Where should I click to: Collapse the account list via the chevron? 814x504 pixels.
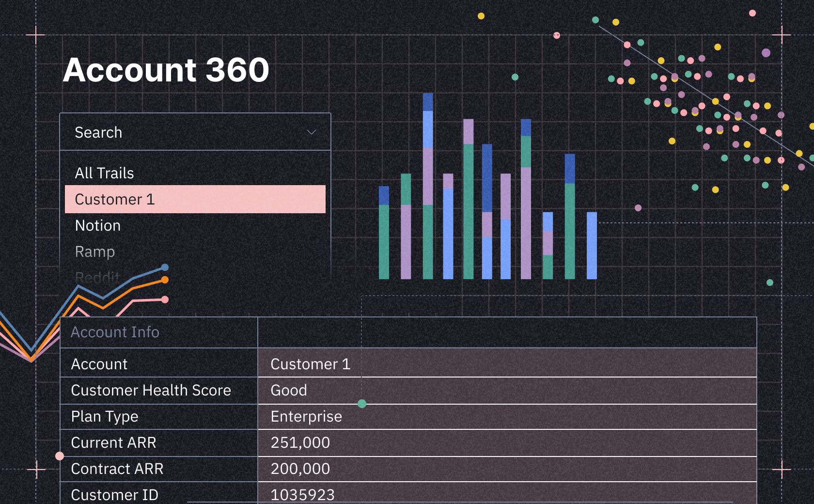coord(312,132)
